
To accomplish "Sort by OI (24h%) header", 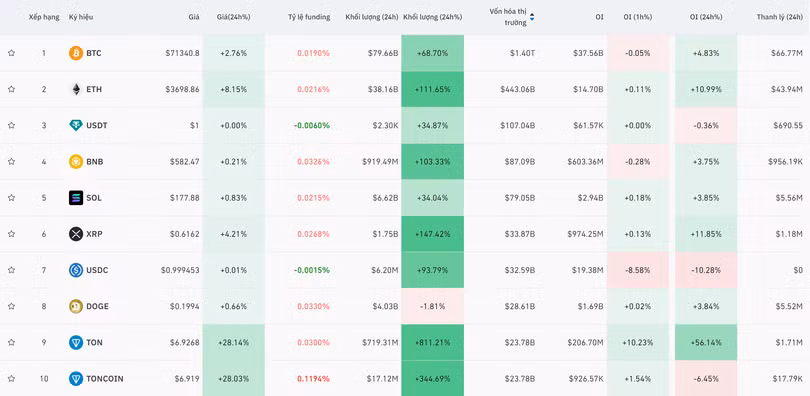I will pos(706,17).
